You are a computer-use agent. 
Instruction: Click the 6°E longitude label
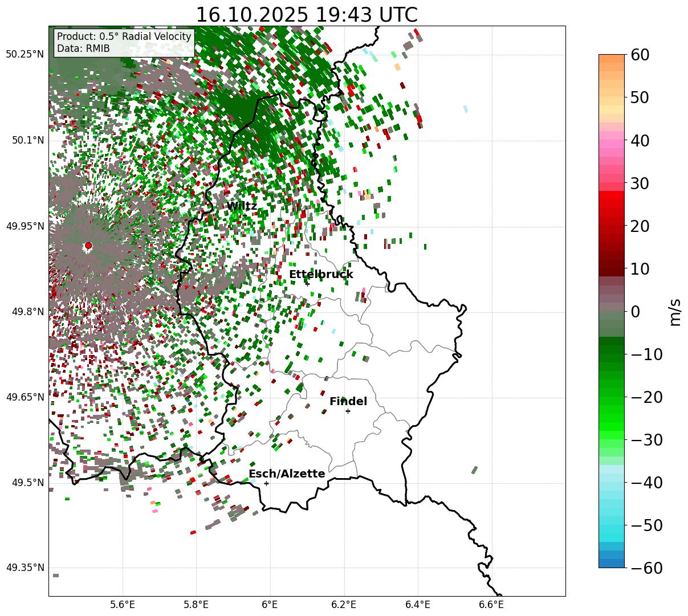click(270, 605)
